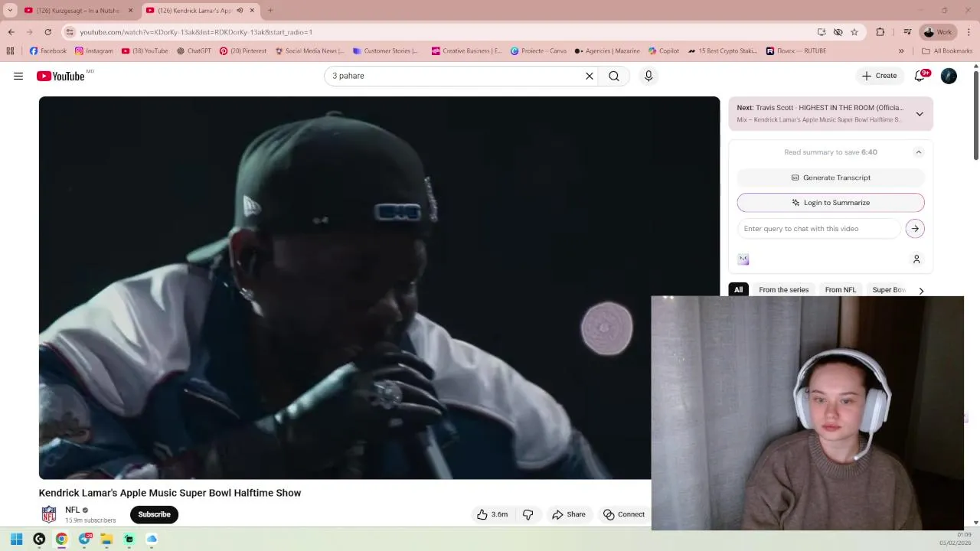Open profile icon in summary extension panel

[916, 259]
